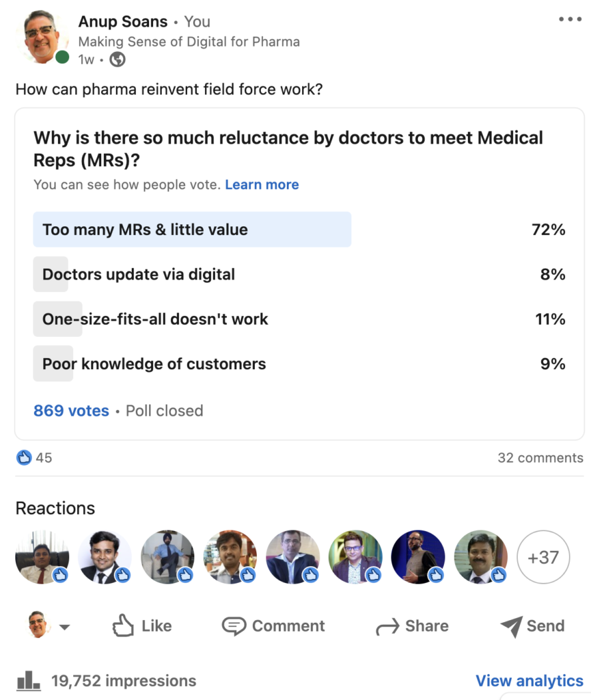Open the three-dot post options menu

(570, 19)
